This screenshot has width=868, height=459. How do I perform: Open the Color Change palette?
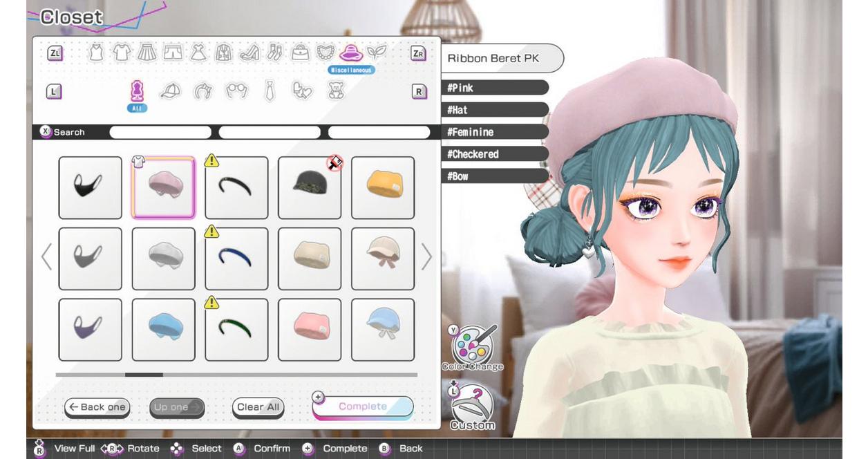pyautogui.click(x=473, y=347)
